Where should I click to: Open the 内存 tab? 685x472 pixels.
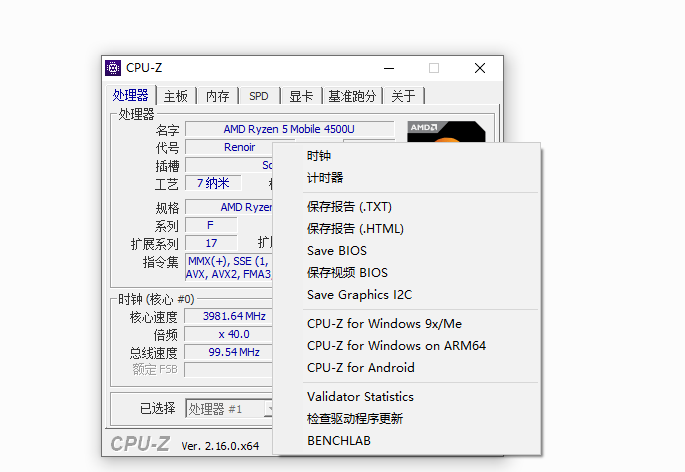coord(218,96)
